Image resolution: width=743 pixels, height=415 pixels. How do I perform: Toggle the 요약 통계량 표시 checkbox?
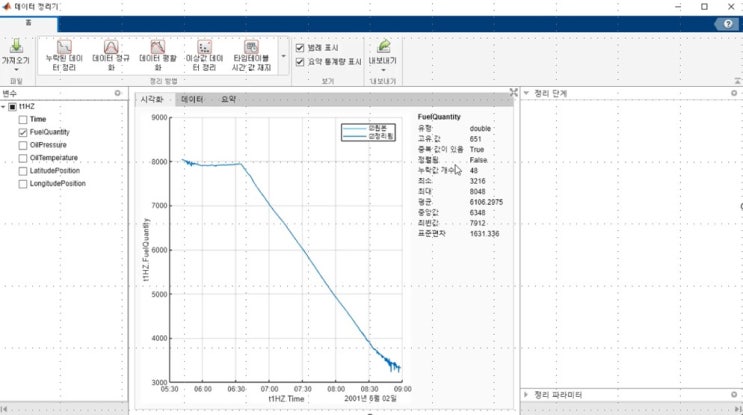point(300,62)
